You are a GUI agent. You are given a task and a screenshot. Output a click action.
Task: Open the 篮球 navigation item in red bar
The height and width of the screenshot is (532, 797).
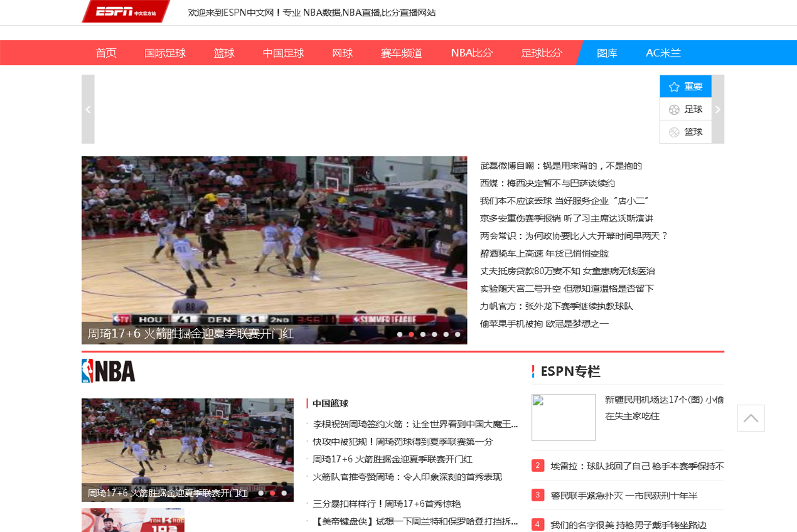[x=224, y=53]
